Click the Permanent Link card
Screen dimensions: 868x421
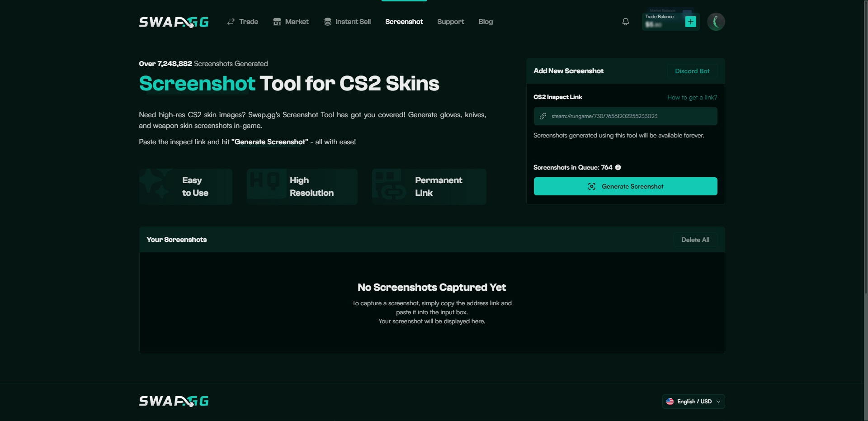point(429,187)
